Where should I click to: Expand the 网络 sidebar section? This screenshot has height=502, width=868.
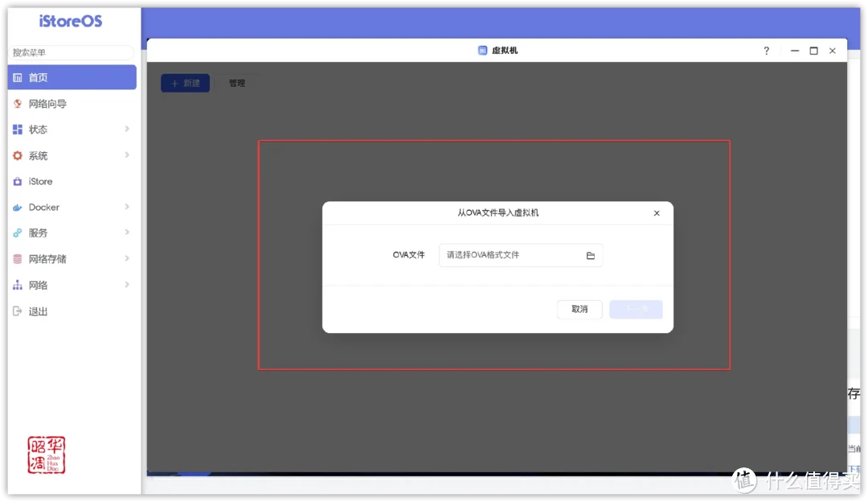coord(127,285)
